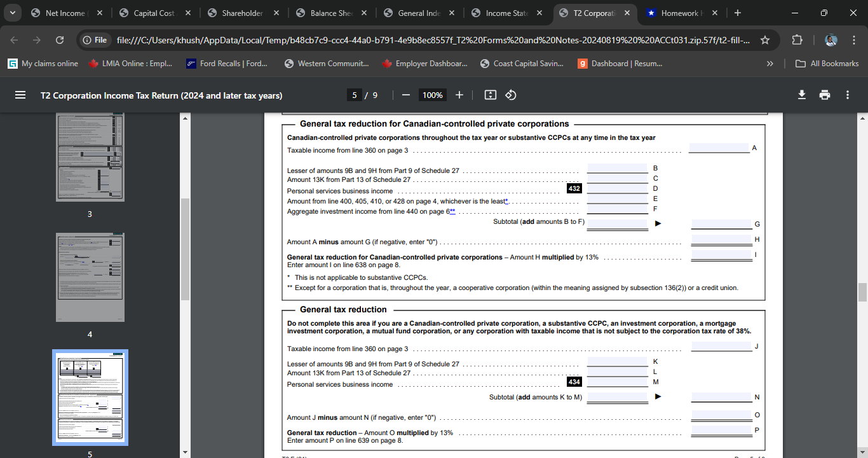Open the PDF viewer hamburger menu

click(20, 94)
